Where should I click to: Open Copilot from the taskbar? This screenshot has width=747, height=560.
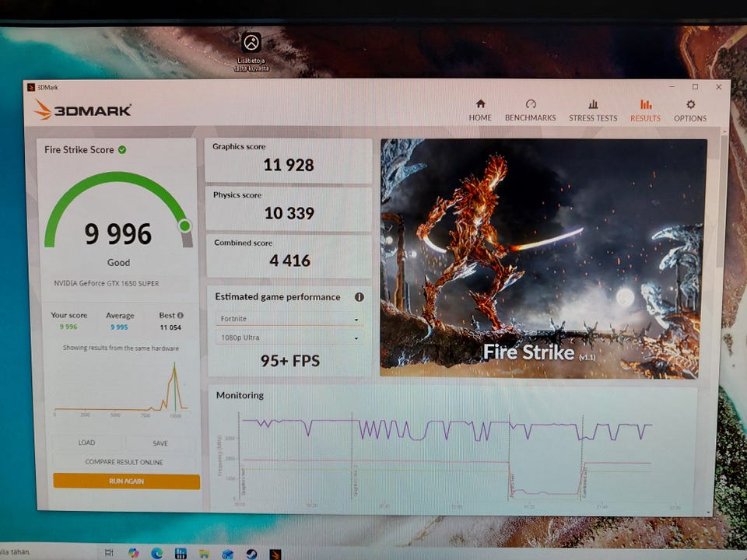133,552
